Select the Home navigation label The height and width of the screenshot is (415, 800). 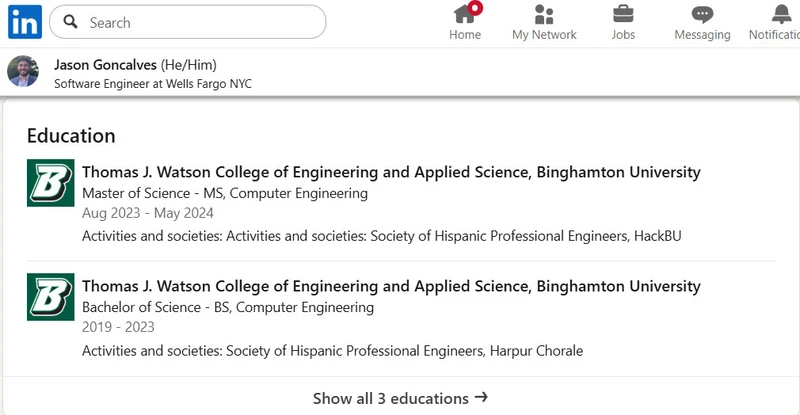point(465,35)
